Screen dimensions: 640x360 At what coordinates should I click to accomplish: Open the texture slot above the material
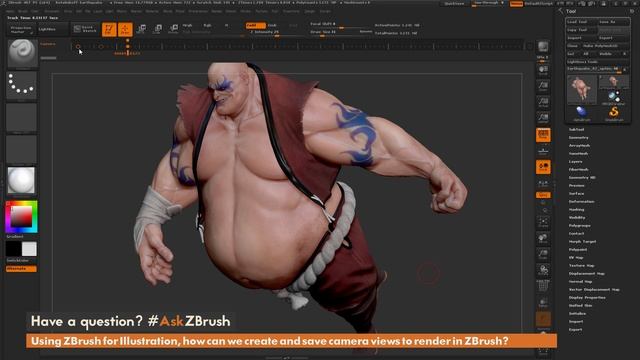tap(22, 150)
